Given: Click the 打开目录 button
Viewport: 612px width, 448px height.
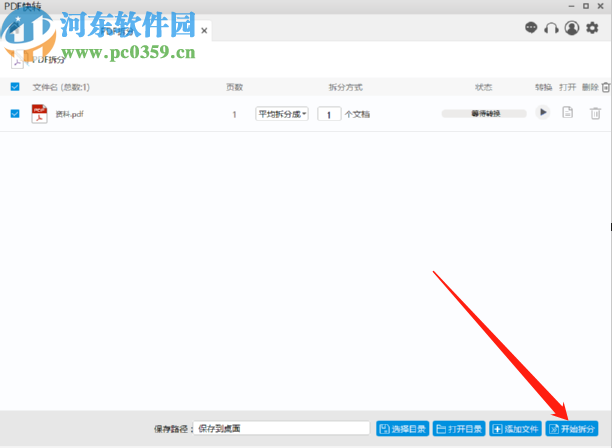Looking at the screenshot, I should pos(459,429).
